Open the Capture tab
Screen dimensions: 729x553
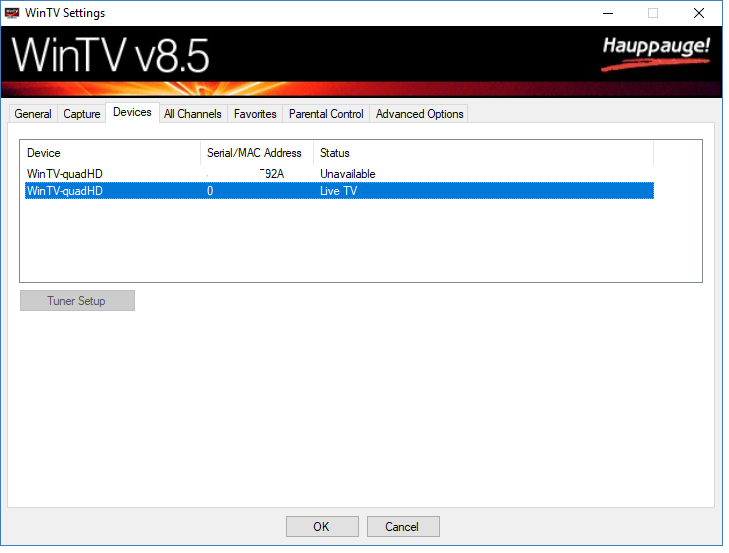point(82,114)
